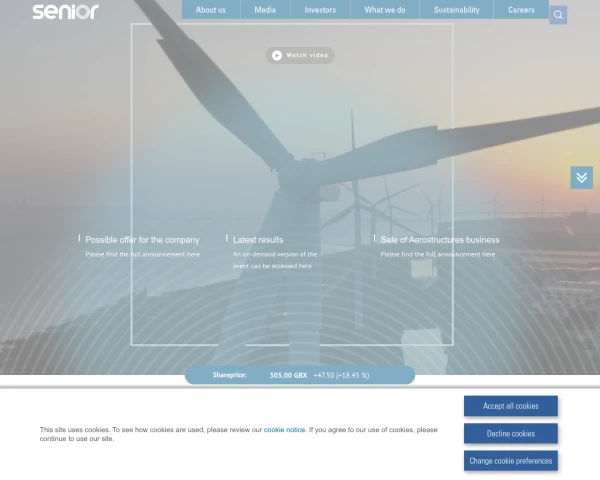
Task: Click the double-chevron scroll down button
Action: [581, 178]
